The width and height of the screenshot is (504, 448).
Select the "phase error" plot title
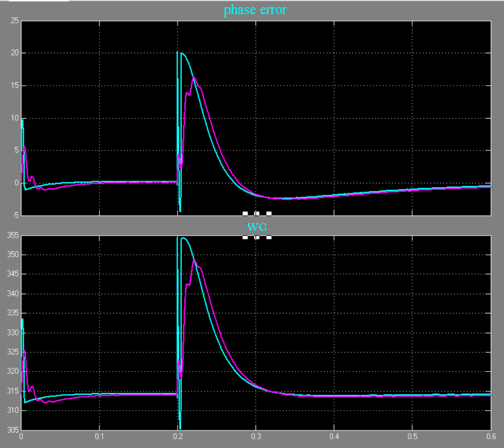[255, 10]
